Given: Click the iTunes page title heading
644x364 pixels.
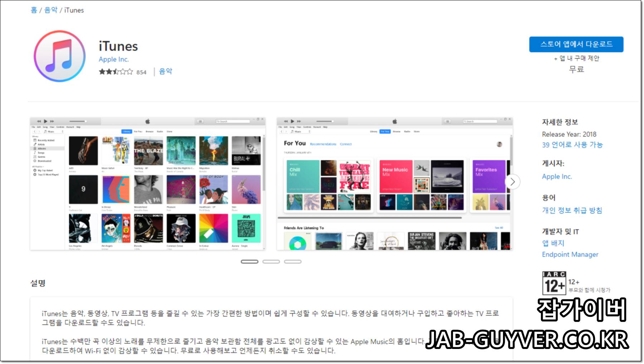Looking at the screenshot, I should (x=118, y=46).
